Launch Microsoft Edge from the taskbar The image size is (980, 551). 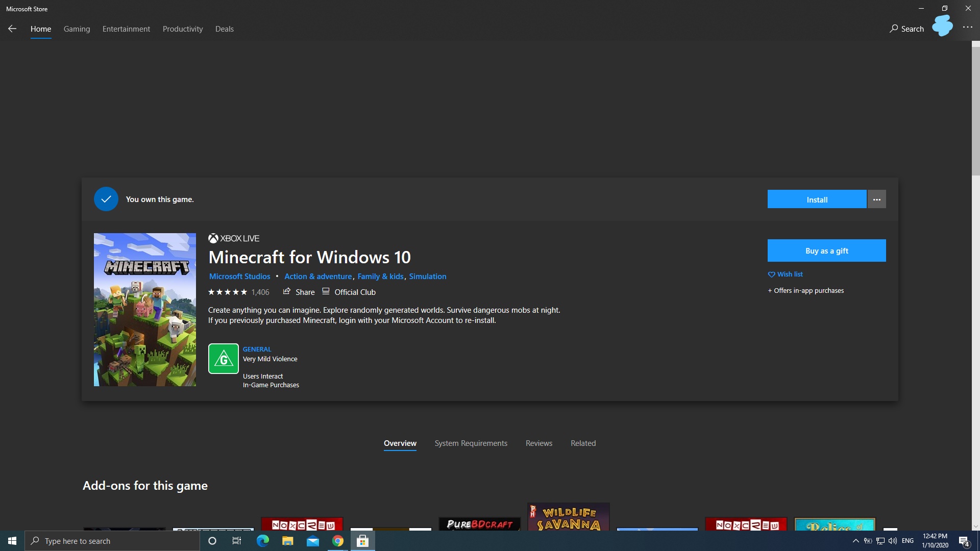(x=262, y=541)
